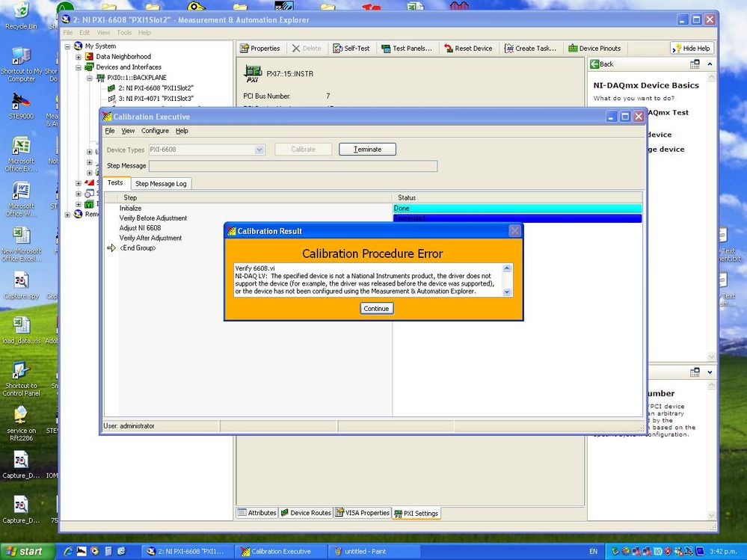Open the Device Types dropdown

coord(259,150)
